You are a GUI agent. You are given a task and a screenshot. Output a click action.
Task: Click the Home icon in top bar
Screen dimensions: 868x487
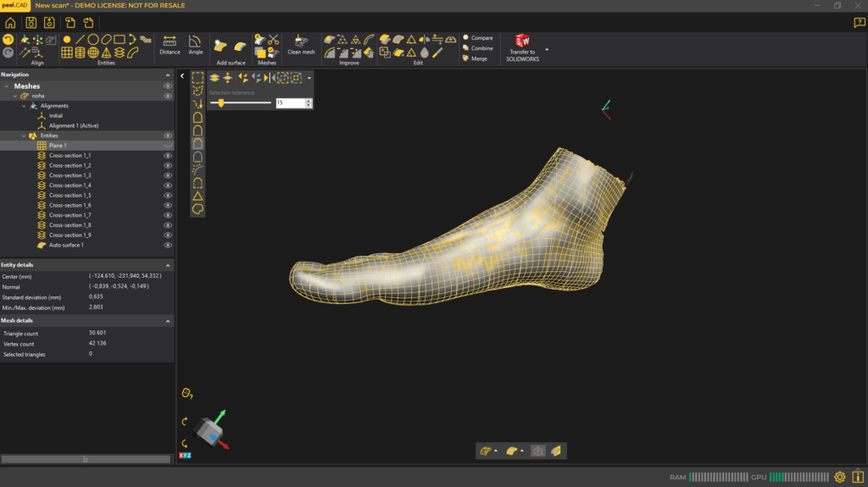10,23
